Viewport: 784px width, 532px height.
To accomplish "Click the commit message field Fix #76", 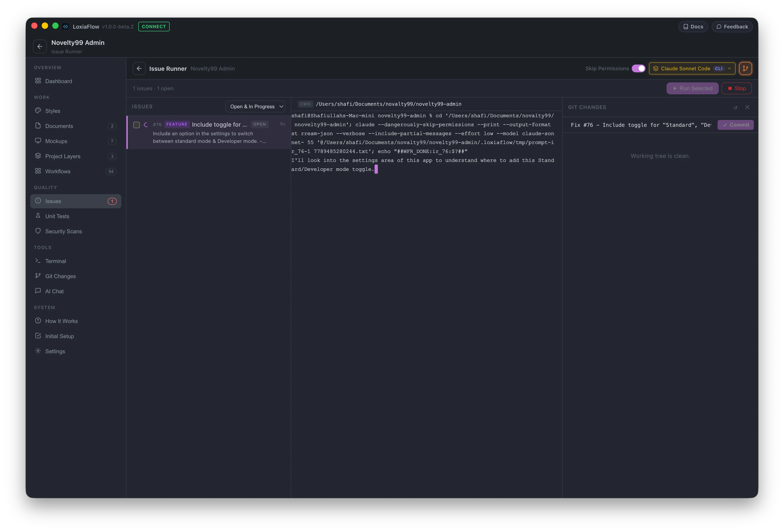I will pos(641,125).
